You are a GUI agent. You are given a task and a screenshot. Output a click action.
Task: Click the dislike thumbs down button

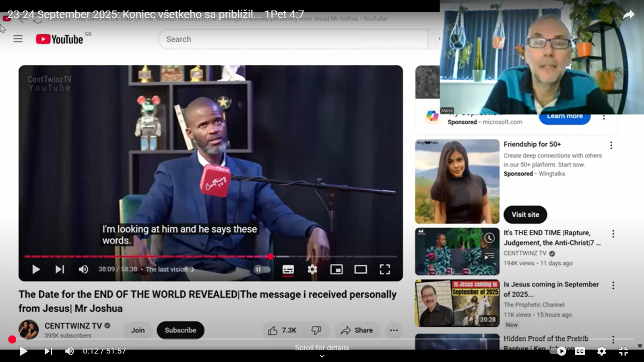316,330
